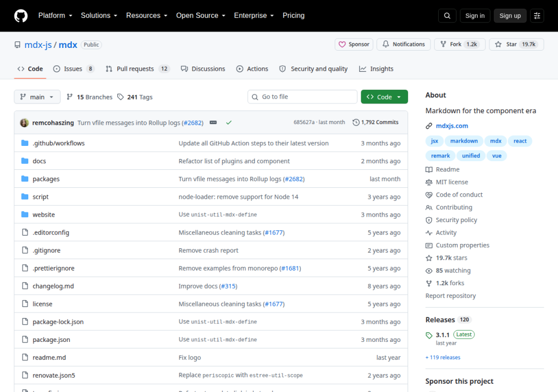This screenshot has width=558, height=392.
Task: Click the packages folder icon
Action: point(25,179)
